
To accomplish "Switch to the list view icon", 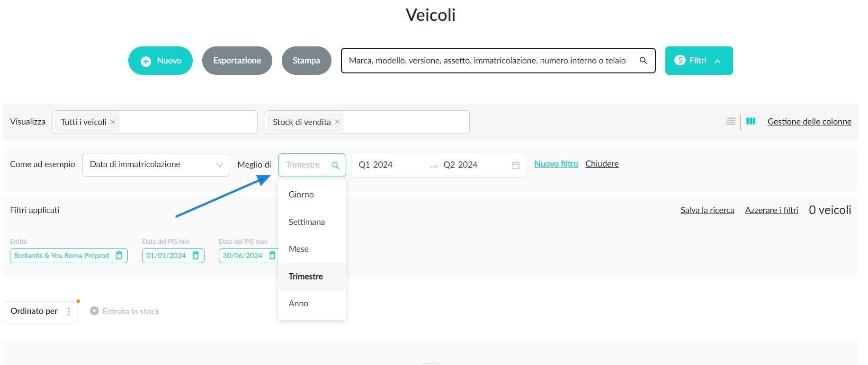I will [x=731, y=122].
